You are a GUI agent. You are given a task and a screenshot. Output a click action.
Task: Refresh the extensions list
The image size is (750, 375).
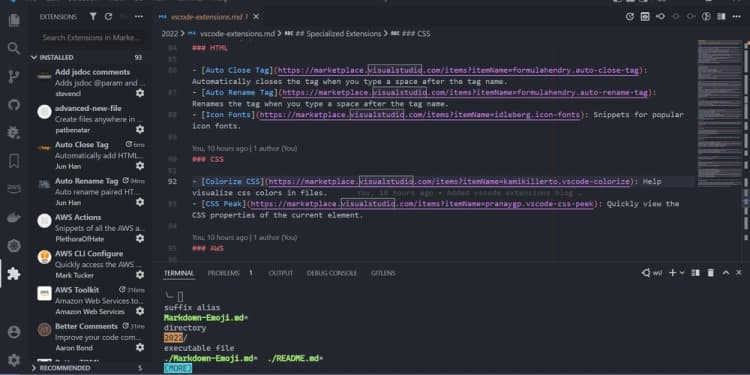pos(109,17)
